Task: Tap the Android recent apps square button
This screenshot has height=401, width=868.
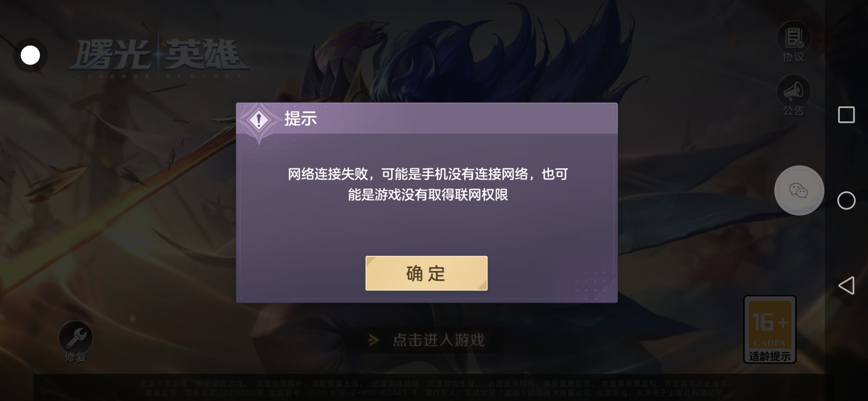Action: pyautogui.click(x=846, y=115)
